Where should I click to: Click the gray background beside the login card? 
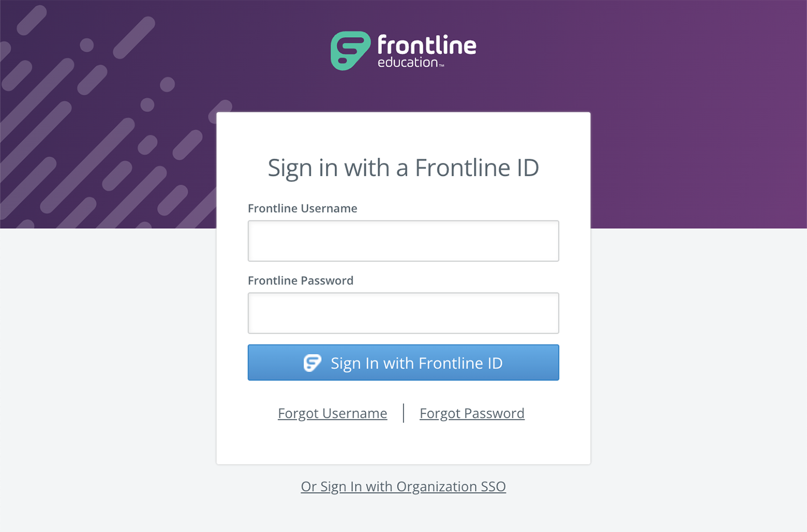click(699, 377)
